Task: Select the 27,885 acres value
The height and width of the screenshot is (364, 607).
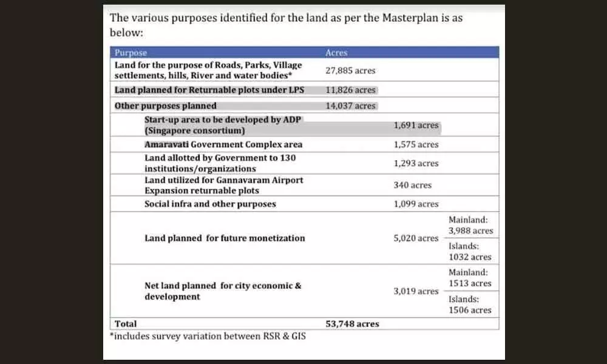Action: tap(350, 70)
